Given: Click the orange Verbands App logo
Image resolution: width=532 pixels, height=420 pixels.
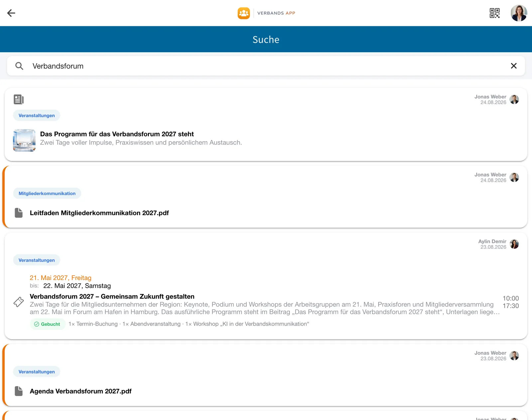Looking at the screenshot, I should [244, 13].
